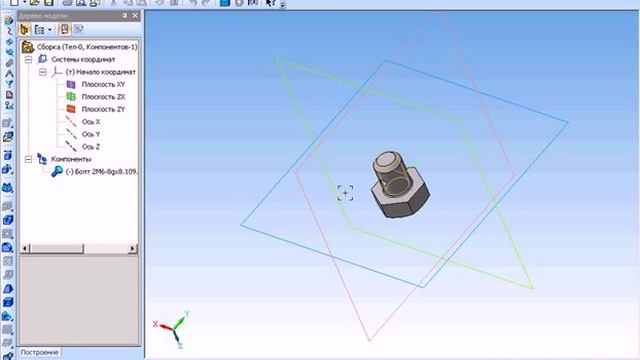Select the Сборка root tree item

87,47
